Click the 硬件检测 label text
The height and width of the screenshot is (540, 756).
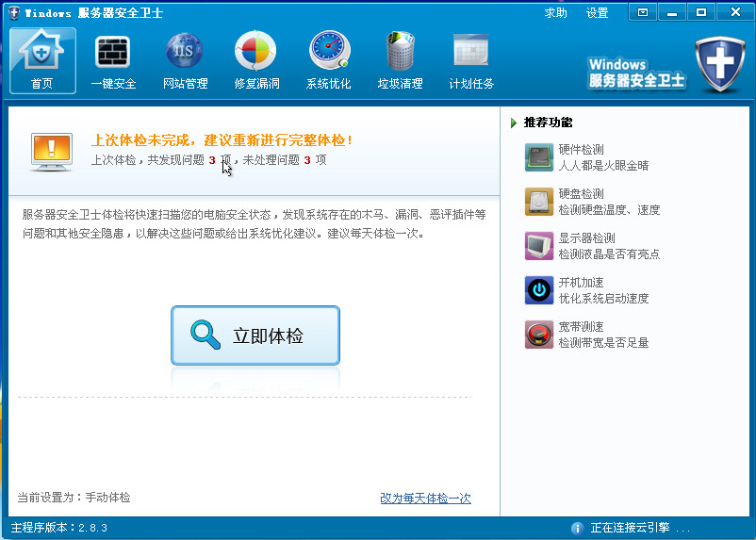coord(581,150)
